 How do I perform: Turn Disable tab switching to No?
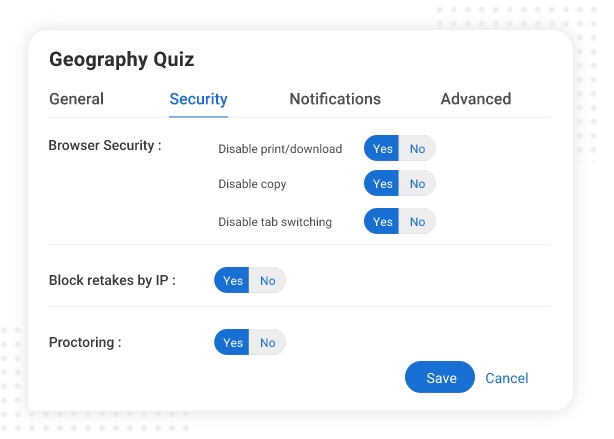pos(417,222)
